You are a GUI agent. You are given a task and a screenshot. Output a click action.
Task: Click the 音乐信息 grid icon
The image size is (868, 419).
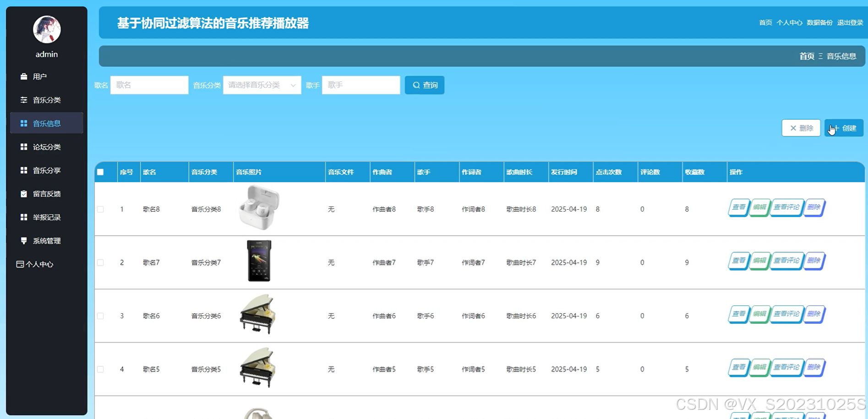click(24, 123)
